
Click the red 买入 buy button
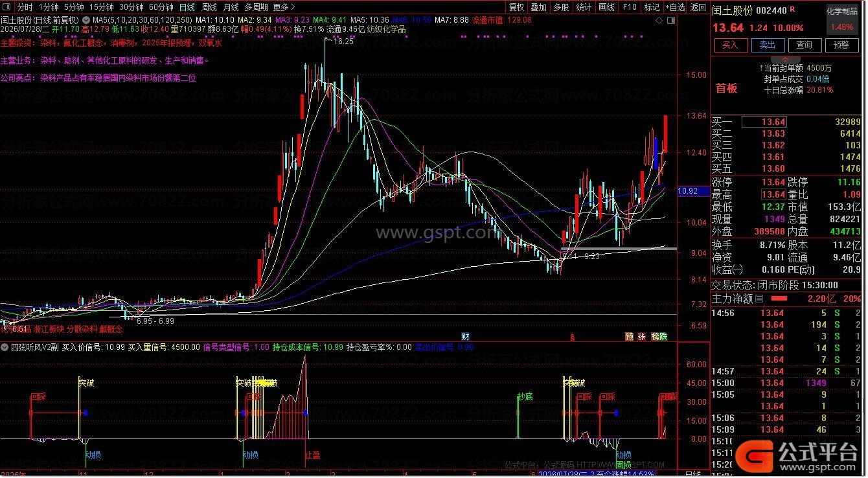(730, 45)
